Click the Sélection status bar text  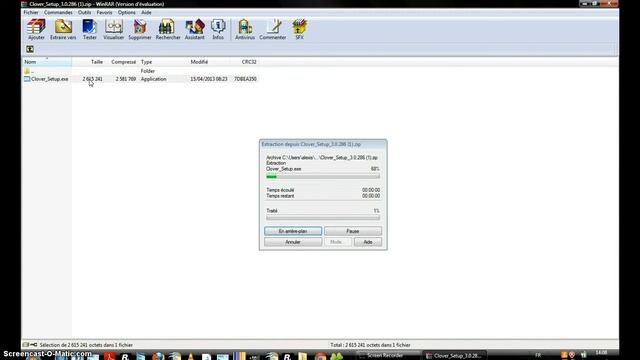86,345
